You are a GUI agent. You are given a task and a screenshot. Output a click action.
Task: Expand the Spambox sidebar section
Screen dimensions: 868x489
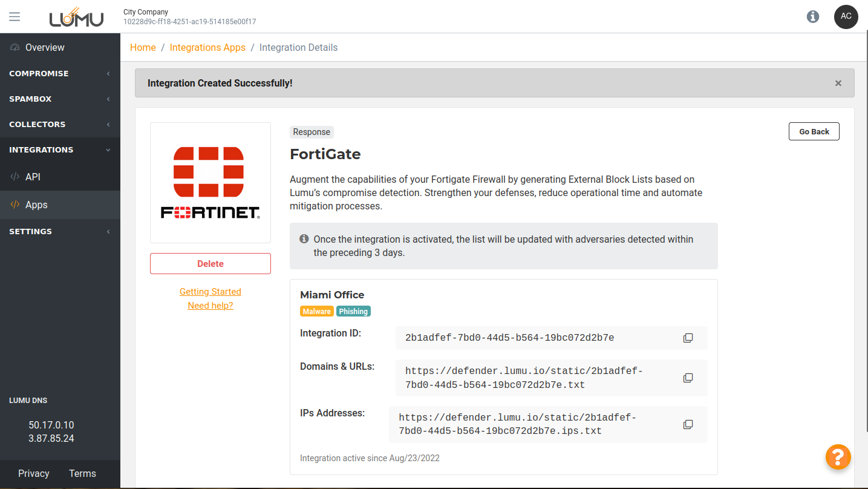pos(60,99)
